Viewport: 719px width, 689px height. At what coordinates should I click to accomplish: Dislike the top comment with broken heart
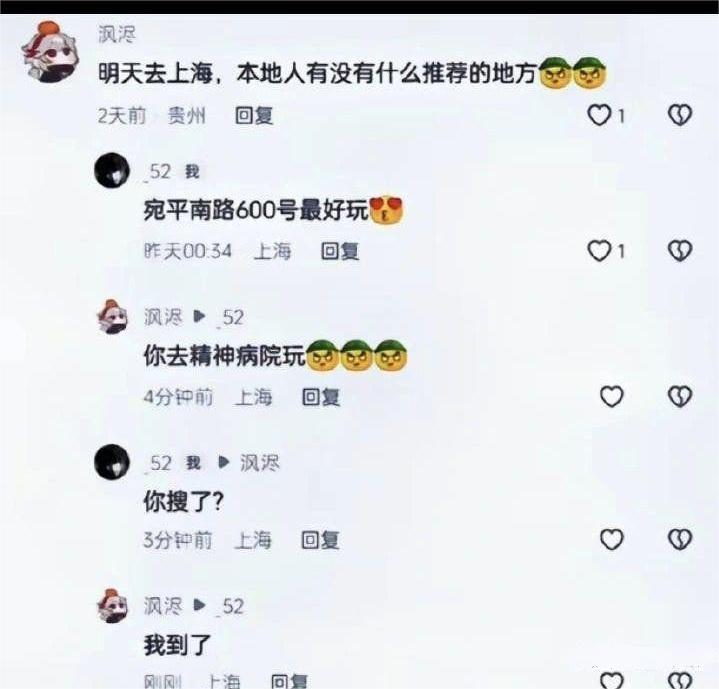pos(680,115)
